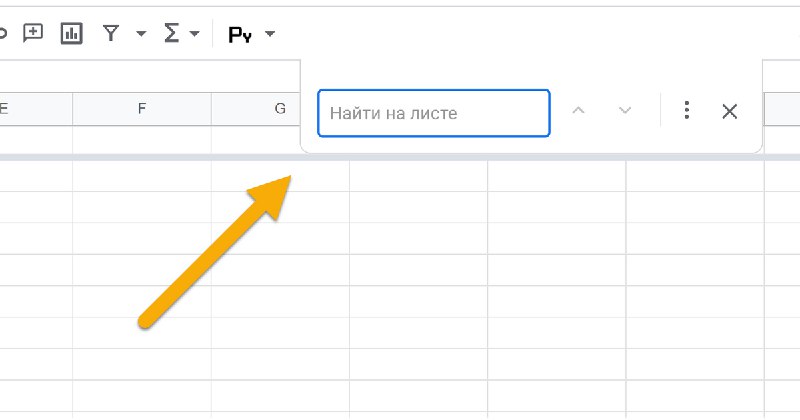Open the filter views dropdown arrow
The width and height of the screenshot is (800, 420).
[141, 34]
